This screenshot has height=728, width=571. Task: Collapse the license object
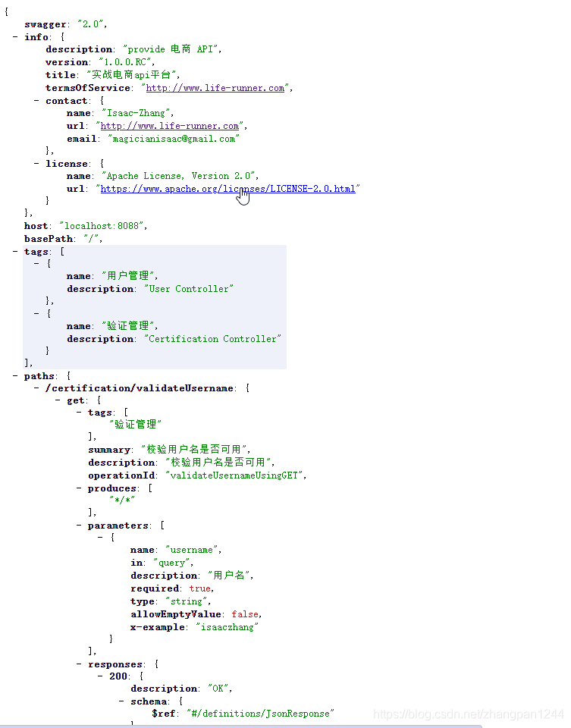click(x=36, y=164)
